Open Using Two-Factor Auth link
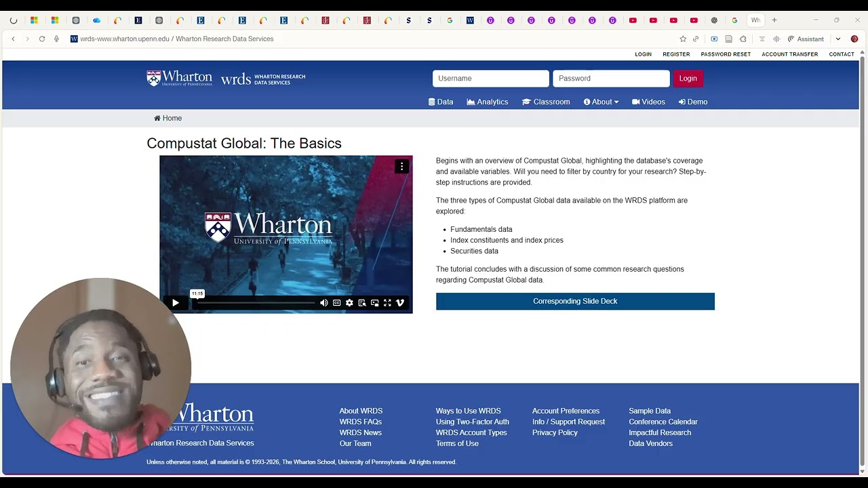Image resolution: width=868 pixels, height=488 pixels. 473,422
